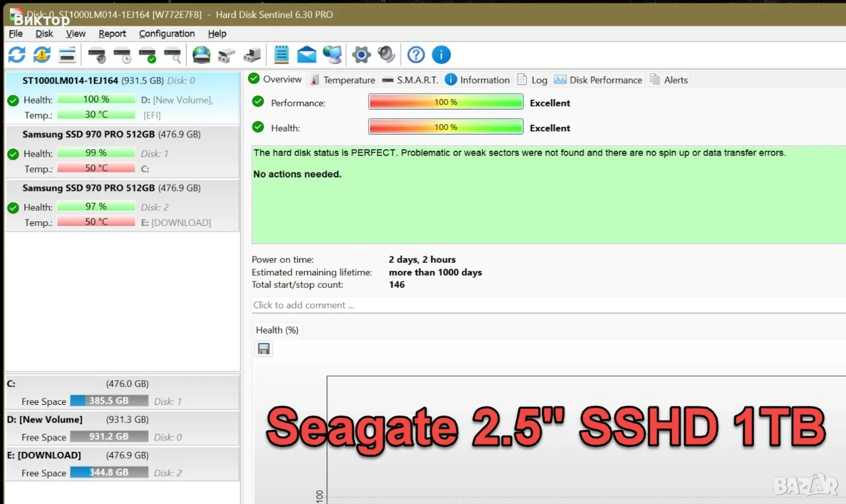Click the blue info circle toolbar icon
This screenshot has height=504, width=846.
click(441, 55)
